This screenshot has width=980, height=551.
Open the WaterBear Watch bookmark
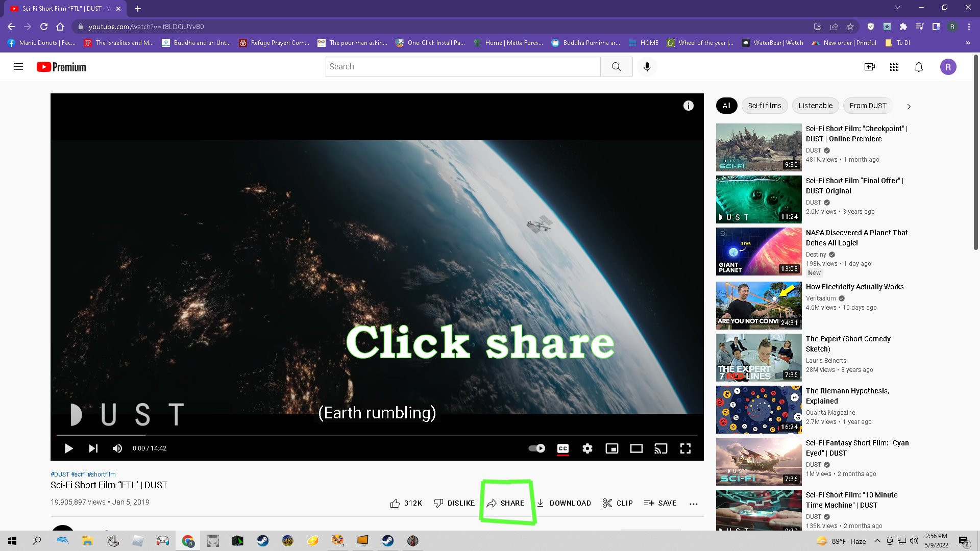(x=773, y=43)
